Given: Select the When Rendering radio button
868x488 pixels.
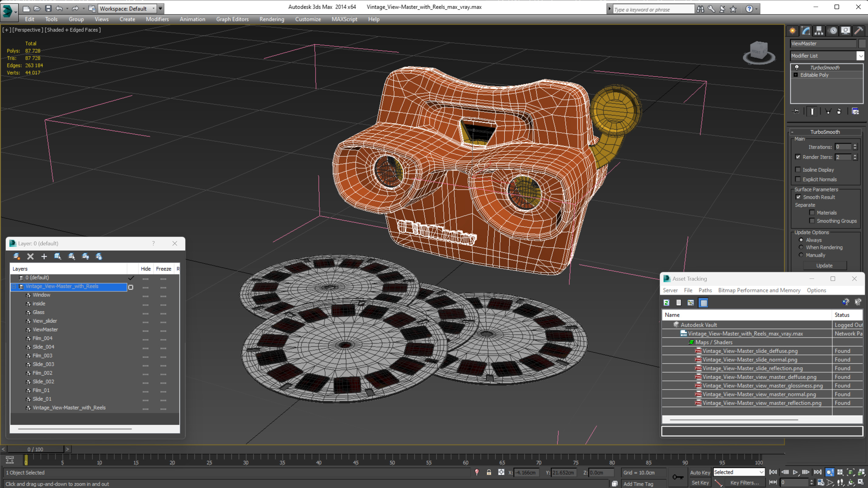Looking at the screenshot, I should (x=801, y=247).
